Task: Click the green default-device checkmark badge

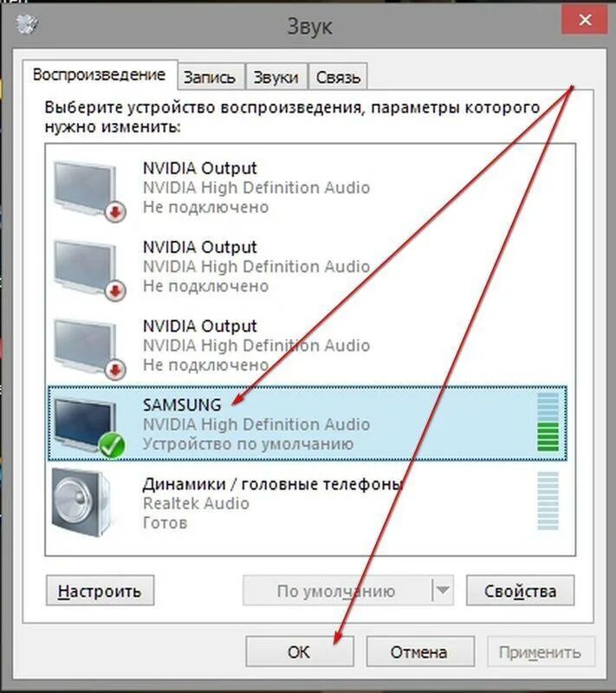Action: [112, 445]
